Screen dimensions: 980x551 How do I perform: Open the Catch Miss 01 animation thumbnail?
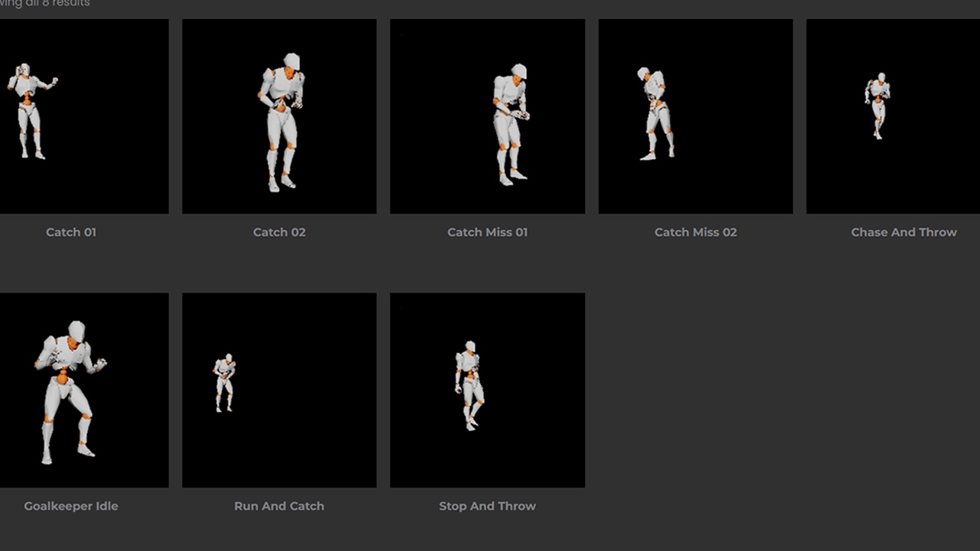coord(488,116)
